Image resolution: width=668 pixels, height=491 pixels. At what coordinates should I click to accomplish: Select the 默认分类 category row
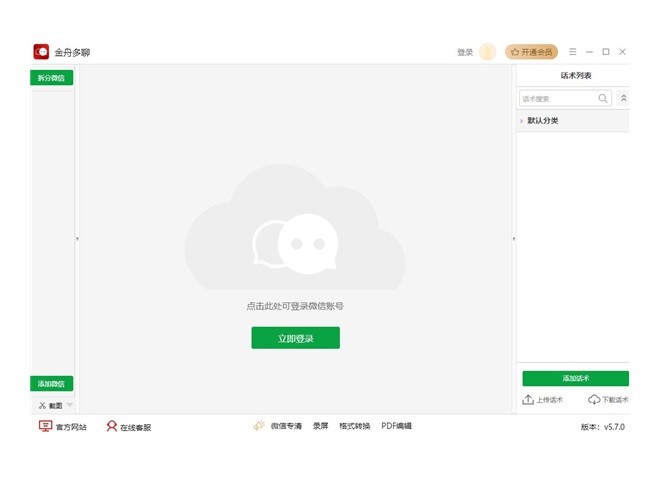coord(573,121)
